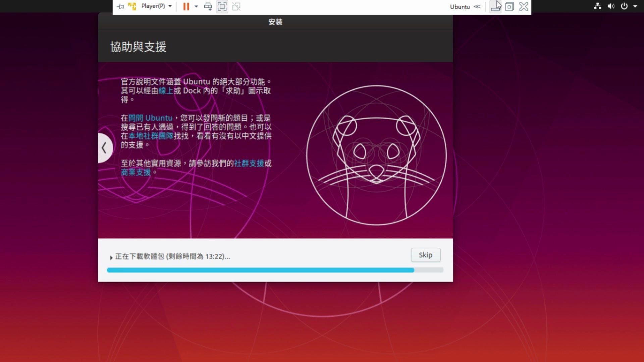The image size is (644, 362).
Task: Click the volume icon in Ubuntu's top bar
Action: [x=611, y=6]
